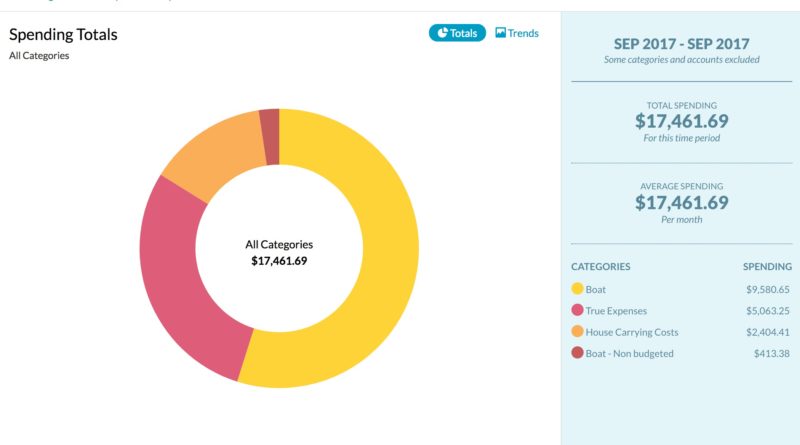Viewport: 800px width, 445px height.
Task: Click the $413.38 spending amount
Action: tap(771, 353)
